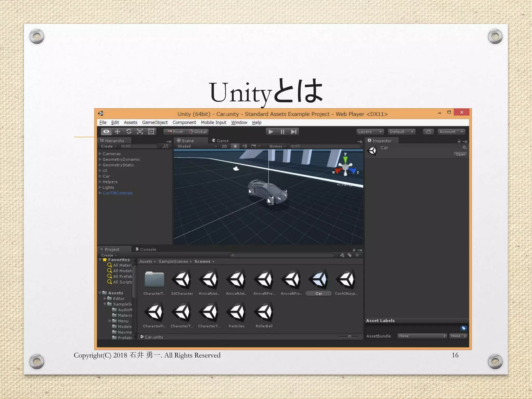The height and width of the screenshot is (399, 532).
Task: Open Inspector gear settings
Action: (x=464, y=148)
